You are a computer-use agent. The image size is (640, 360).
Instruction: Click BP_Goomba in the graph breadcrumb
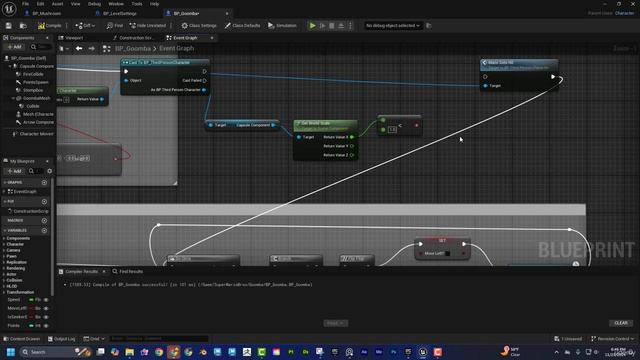(133, 49)
